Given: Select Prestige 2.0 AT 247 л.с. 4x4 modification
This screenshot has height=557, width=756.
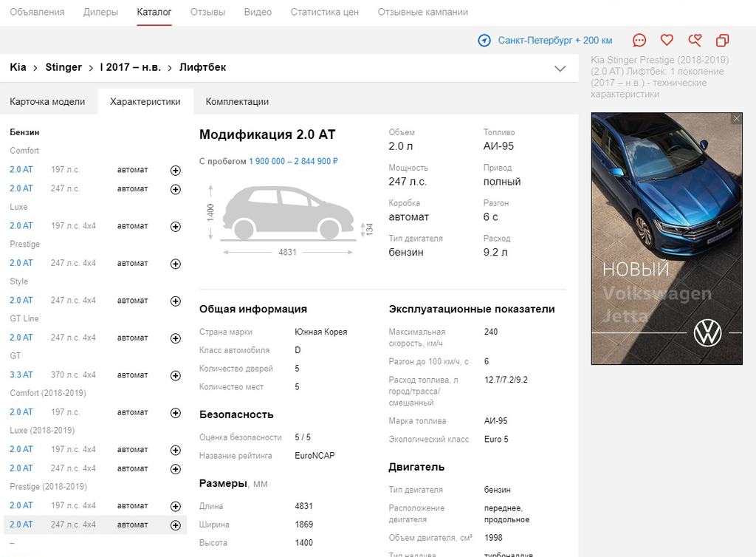Looking at the screenshot, I should coord(21,263).
